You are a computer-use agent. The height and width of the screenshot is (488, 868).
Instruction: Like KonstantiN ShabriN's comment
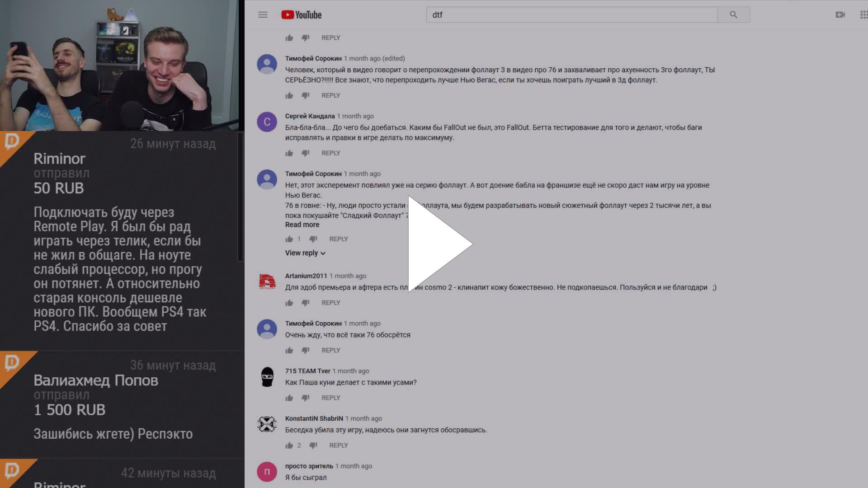289,446
